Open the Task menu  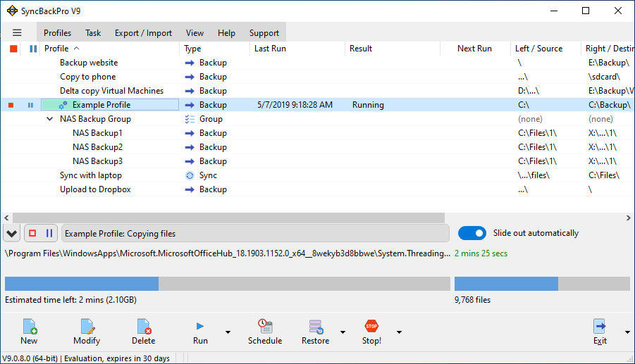tap(93, 33)
